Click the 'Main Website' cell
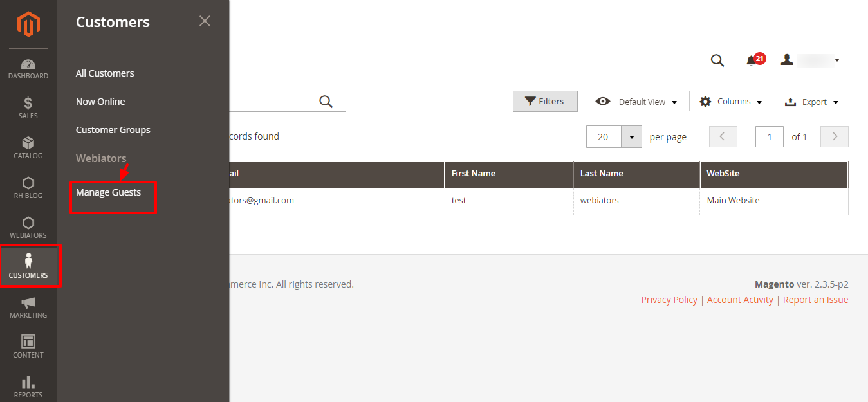The width and height of the screenshot is (868, 402). click(x=774, y=201)
